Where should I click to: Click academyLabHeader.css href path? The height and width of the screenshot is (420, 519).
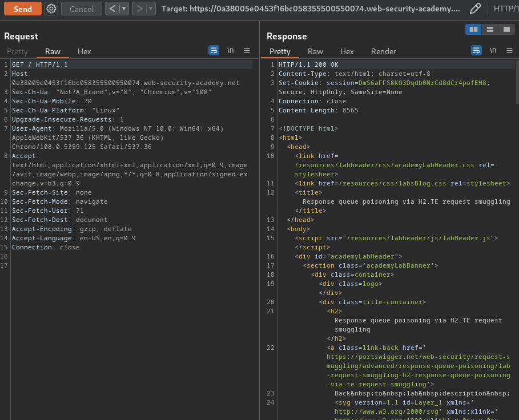pos(384,165)
